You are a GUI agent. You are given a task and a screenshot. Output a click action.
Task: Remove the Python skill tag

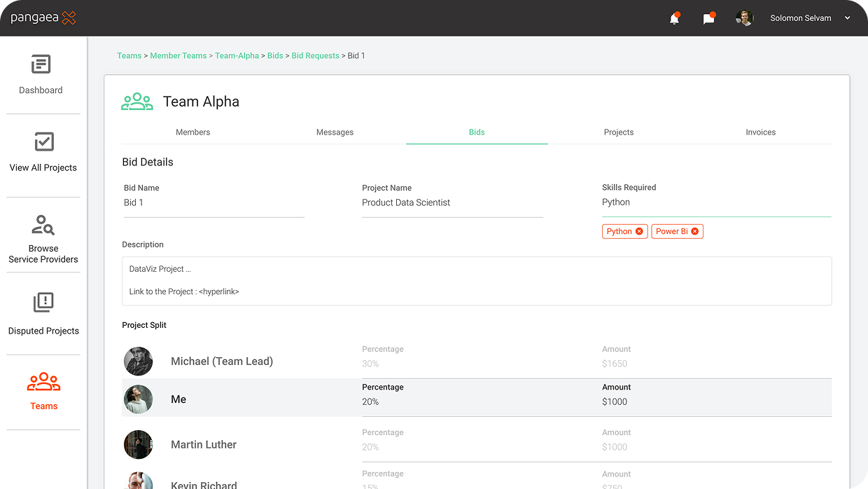click(639, 231)
